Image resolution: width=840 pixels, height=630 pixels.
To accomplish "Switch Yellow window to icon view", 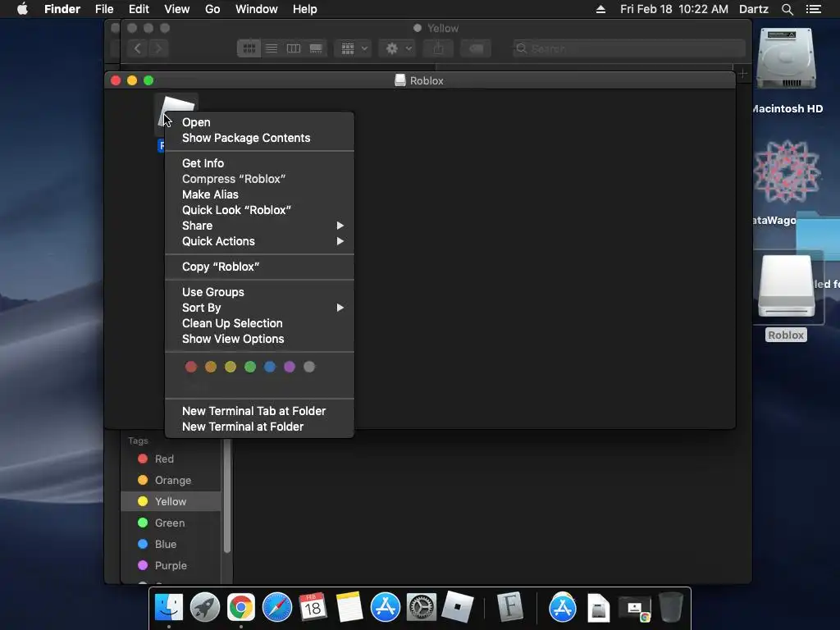I will pos(249,48).
